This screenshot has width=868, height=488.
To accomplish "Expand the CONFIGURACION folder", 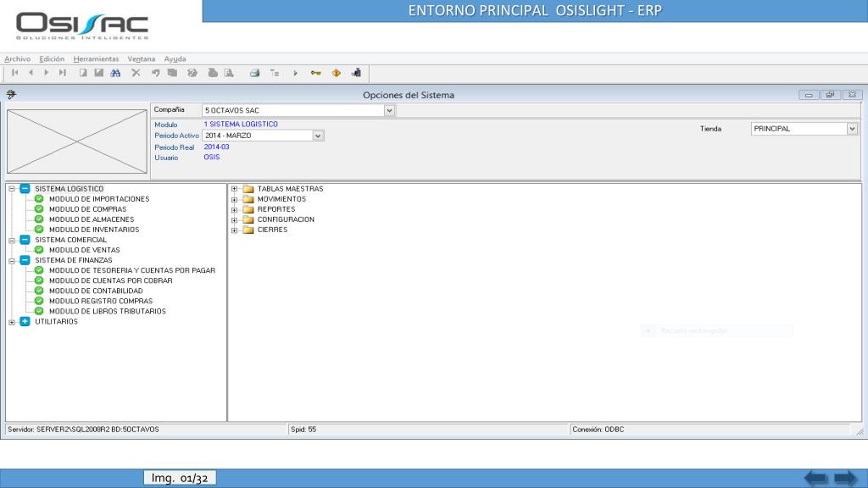I will [x=234, y=220].
